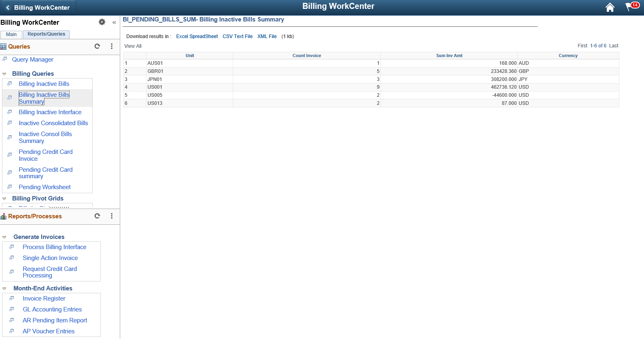Open Billing Inactive Bills Summary query
644x339 pixels.
point(44,98)
